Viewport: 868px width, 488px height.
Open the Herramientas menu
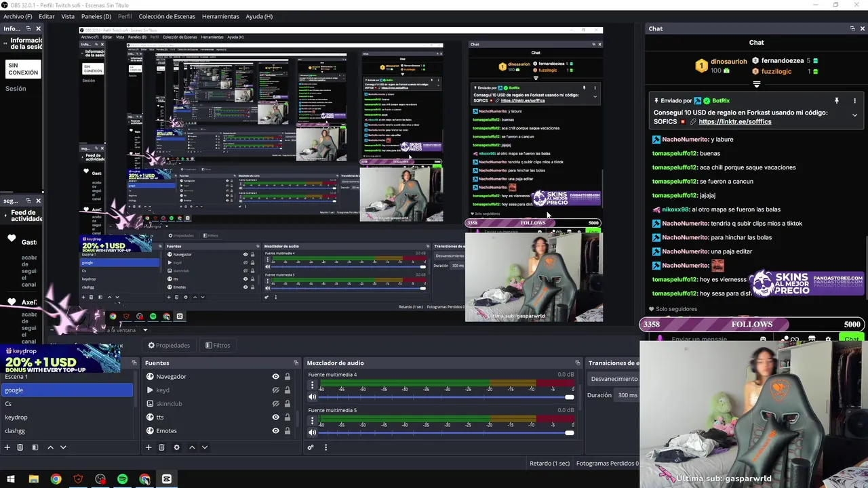tap(220, 16)
